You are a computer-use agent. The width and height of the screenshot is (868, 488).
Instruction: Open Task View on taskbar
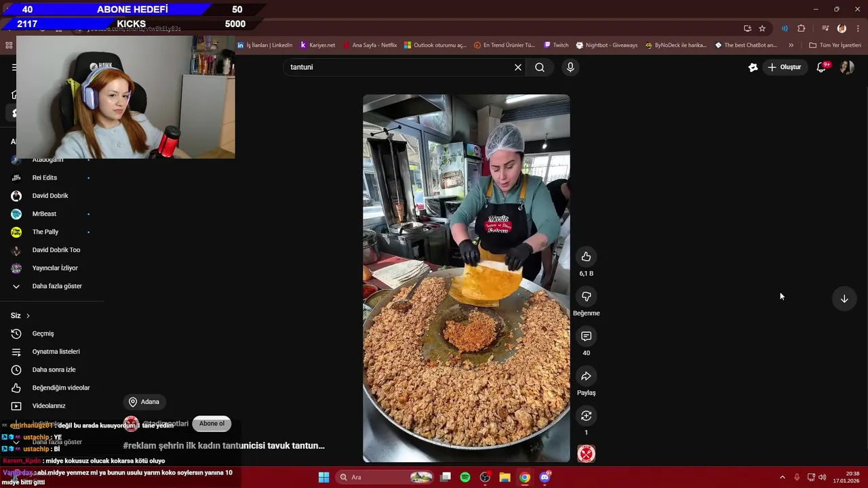pos(446,477)
